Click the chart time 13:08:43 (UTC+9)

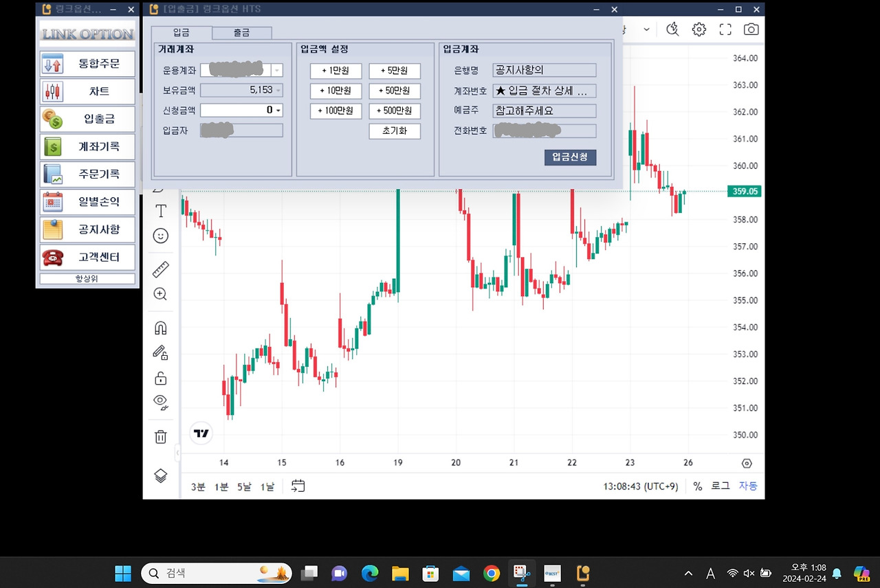coord(641,486)
